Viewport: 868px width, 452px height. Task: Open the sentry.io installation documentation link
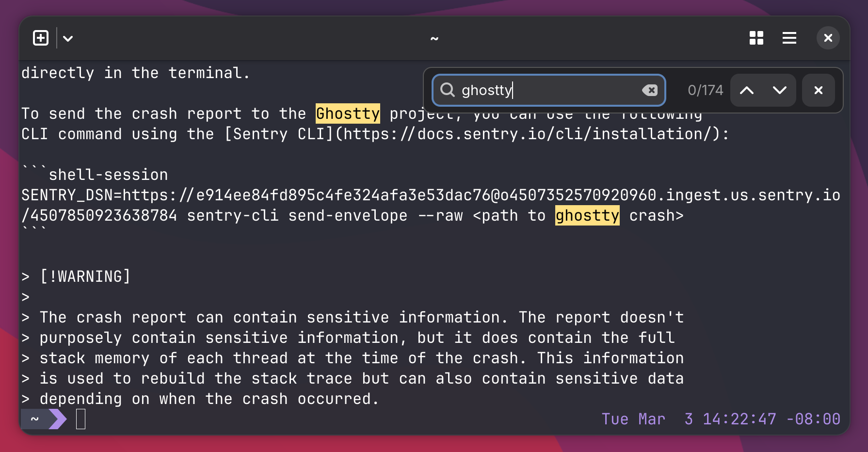click(529, 134)
